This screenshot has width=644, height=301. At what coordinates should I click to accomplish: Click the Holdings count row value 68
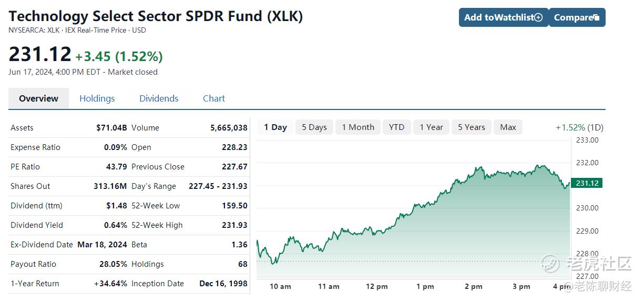(242, 264)
